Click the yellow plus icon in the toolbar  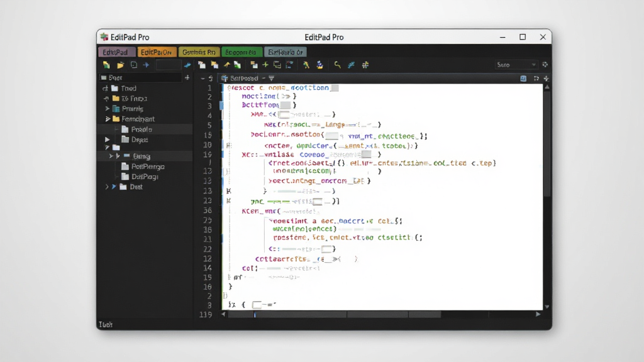265,65
